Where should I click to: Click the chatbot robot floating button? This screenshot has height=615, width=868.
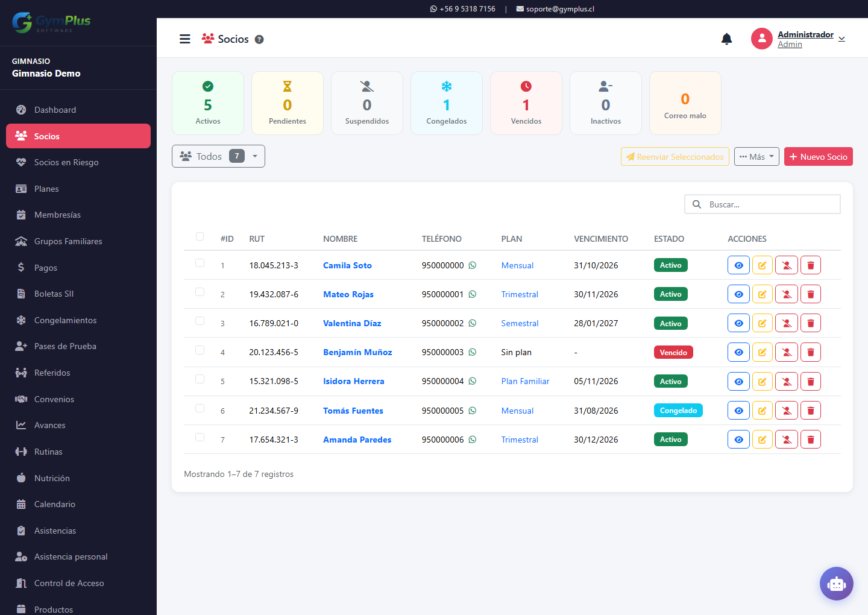tap(837, 584)
